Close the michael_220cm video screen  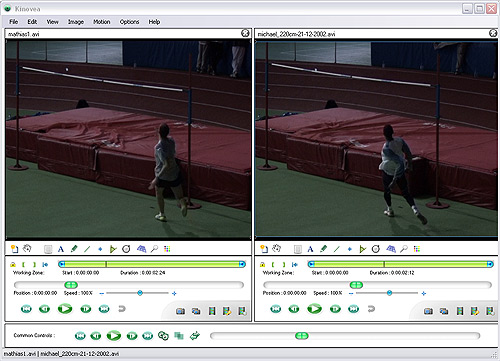tap(493, 33)
